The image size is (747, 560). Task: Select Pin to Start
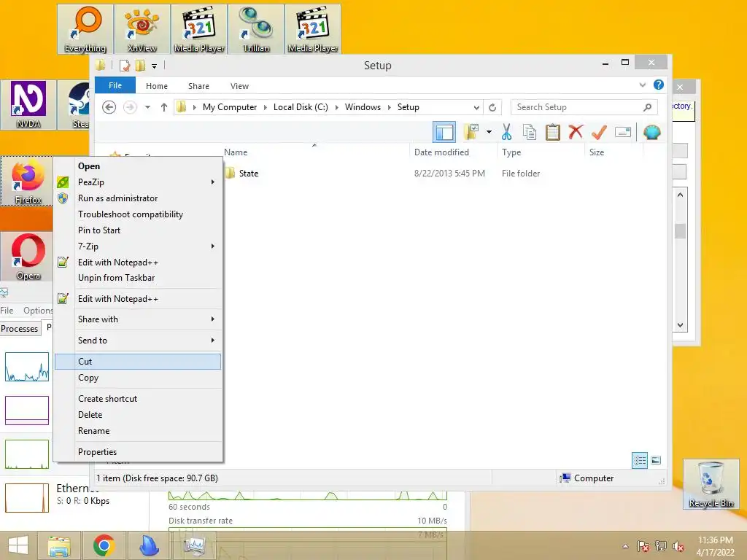coord(138,230)
